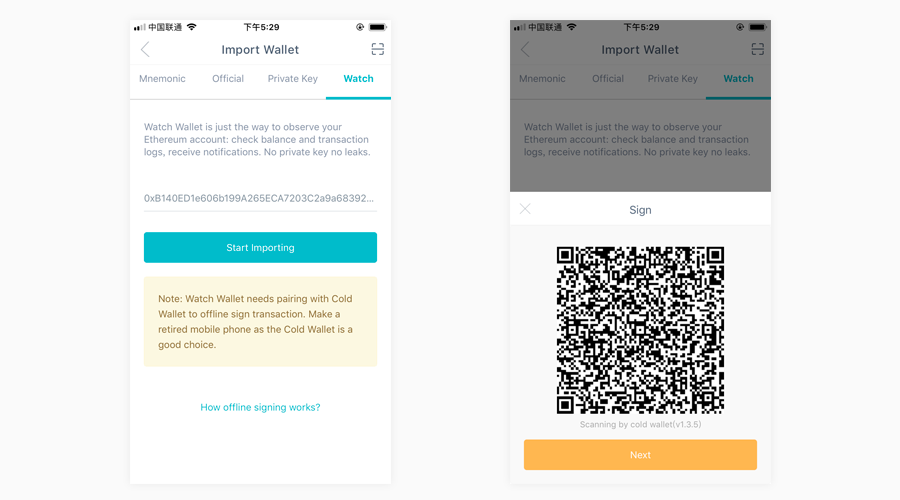Tap the back arrow on left Import Wallet screen
Image resolution: width=900 pixels, height=500 pixels.
tap(145, 49)
